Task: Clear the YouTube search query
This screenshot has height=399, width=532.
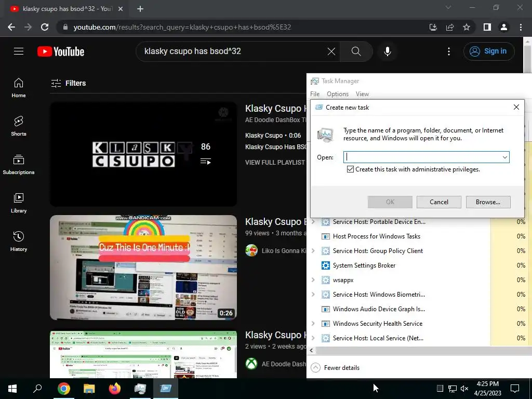Action: point(331,51)
